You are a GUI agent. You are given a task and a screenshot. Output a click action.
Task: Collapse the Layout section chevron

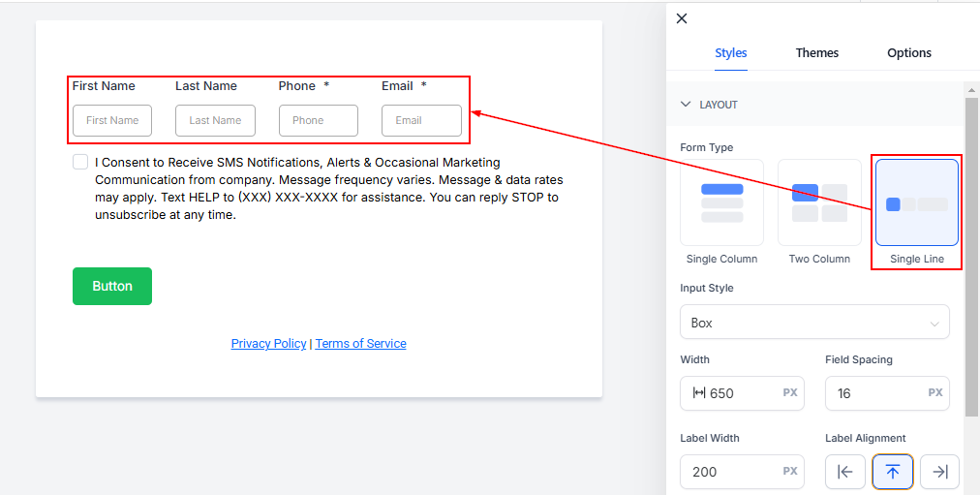(686, 105)
